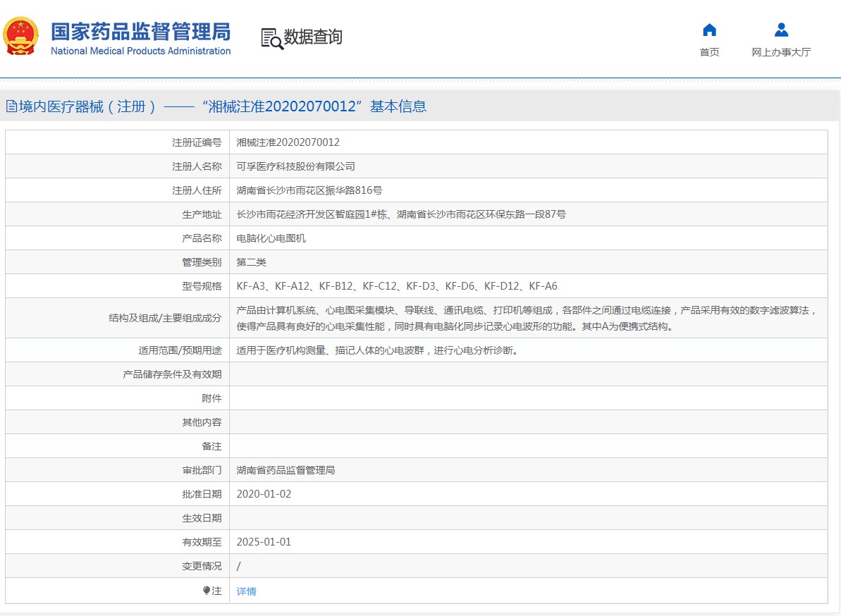This screenshot has height=616, width=841.
Task: Click the 网上办事大厅 person icon
Action: click(781, 30)
